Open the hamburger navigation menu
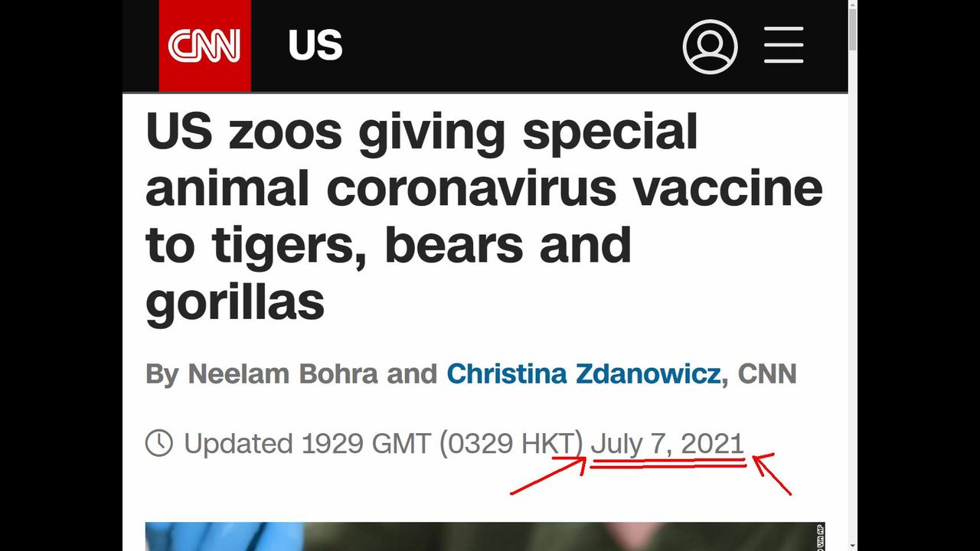The width and height of the screenshot is (980, 551). point(783,45)
